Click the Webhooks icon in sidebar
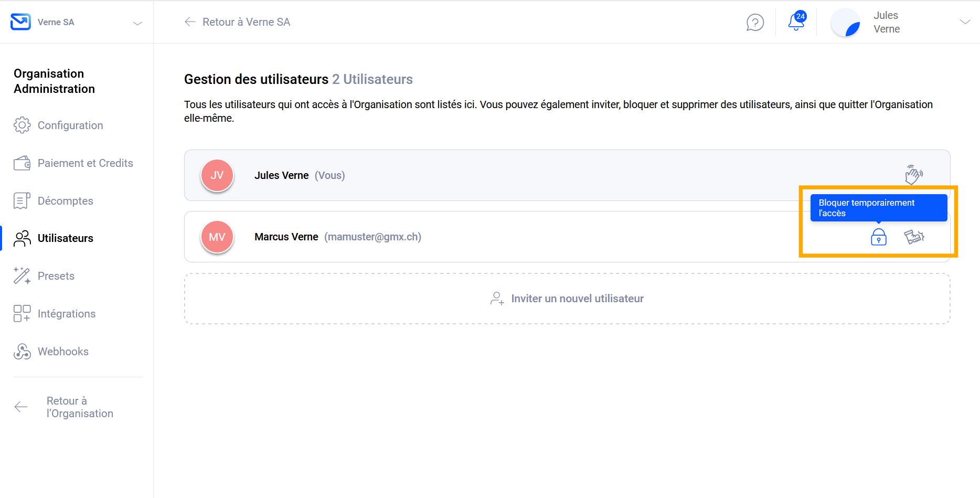980x498 pixels. coord(22,352)
